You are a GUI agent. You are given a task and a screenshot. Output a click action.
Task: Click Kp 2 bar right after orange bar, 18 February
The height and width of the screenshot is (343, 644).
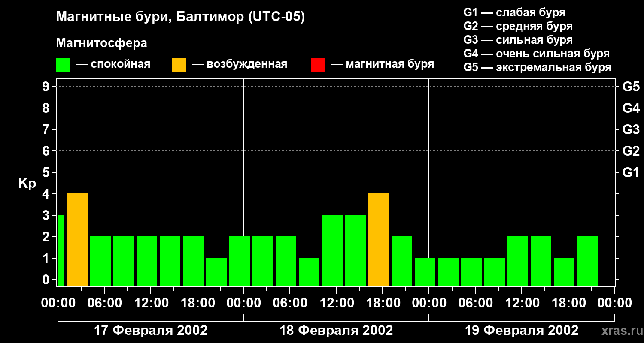(x=402, y=261)
